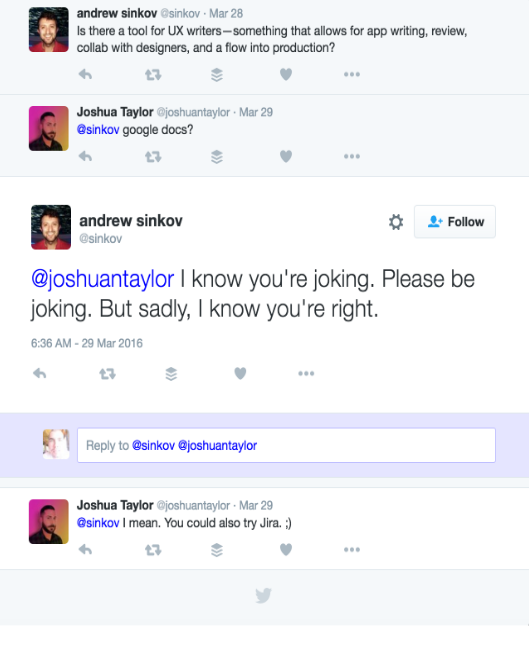Click the Twitter bird logo at bottom

pos(263,595)
